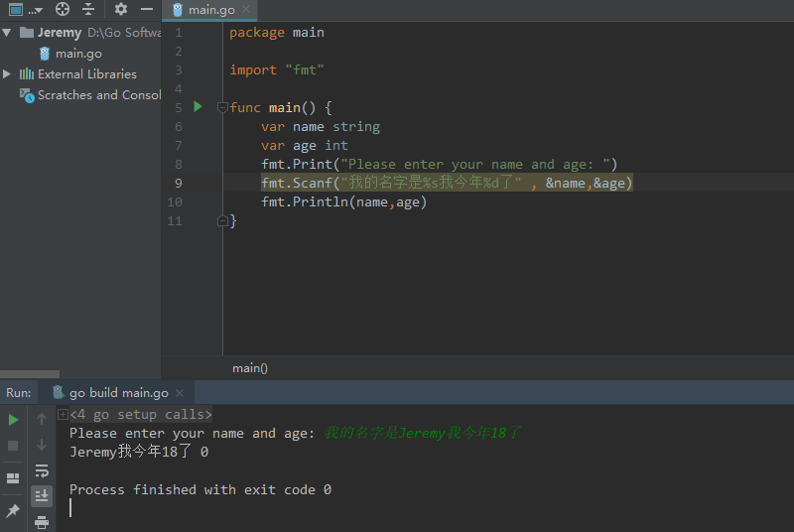794x532 pixels.
Task: Click the console input cursor line
Action: [70, 508]
